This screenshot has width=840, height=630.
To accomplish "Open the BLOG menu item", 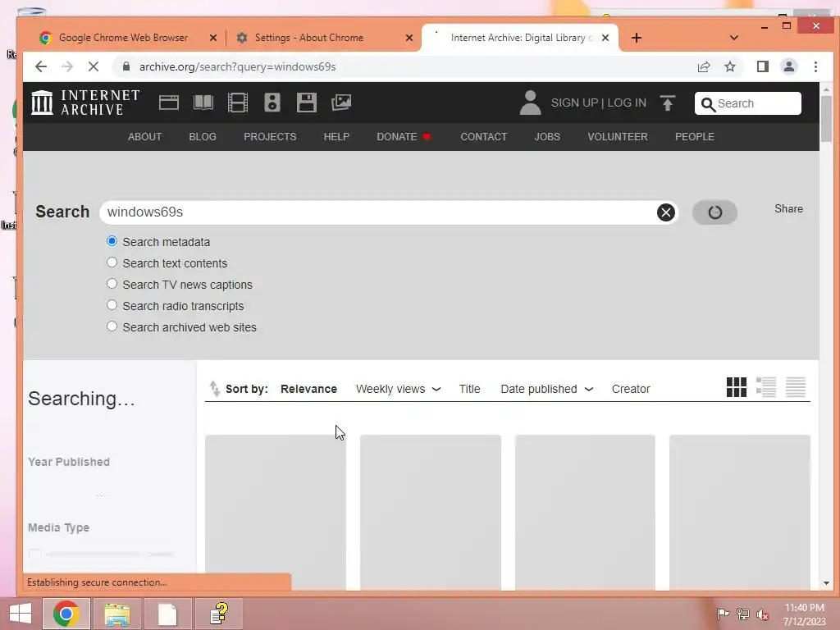I will [203, 137].
